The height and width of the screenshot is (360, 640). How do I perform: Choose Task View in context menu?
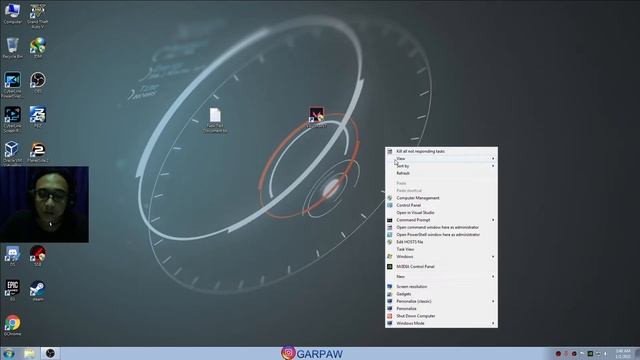pyautogui.click(x=441, y=249)
